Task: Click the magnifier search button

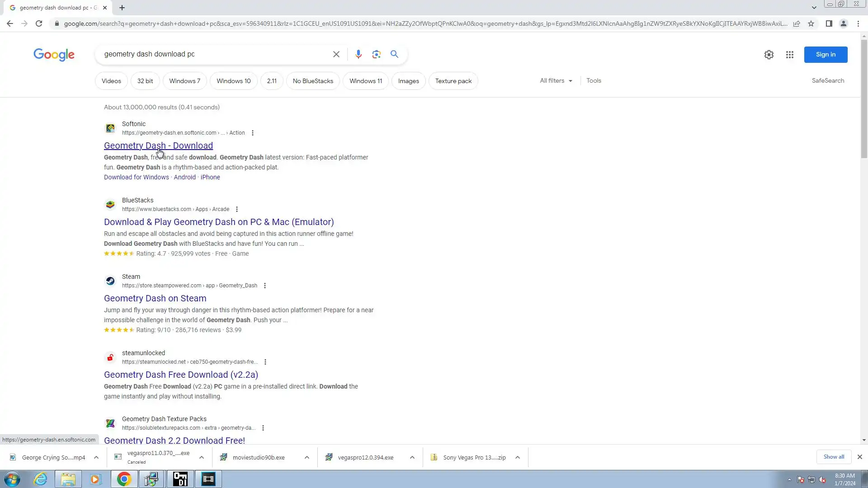Action: coord(394,54)
